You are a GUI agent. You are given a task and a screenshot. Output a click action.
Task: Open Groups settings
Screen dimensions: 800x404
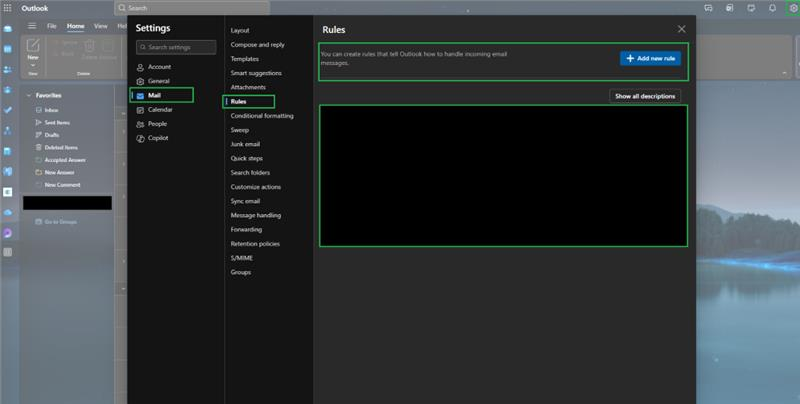click(x=240, y=272)
